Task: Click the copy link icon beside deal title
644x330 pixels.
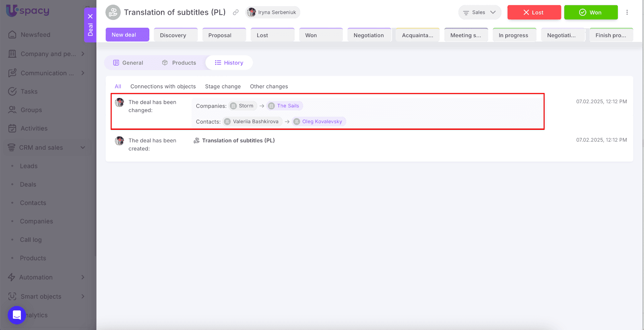Action: 236,12
